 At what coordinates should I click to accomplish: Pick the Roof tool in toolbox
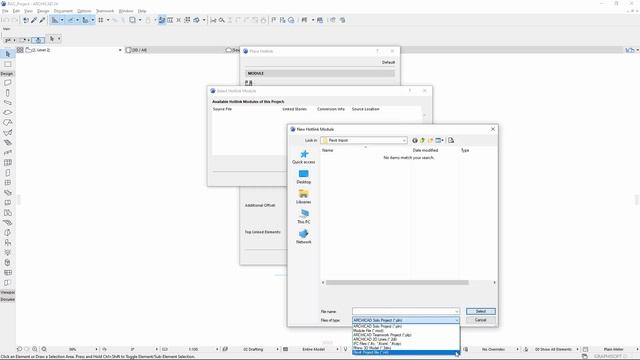(x=7, y=122)
